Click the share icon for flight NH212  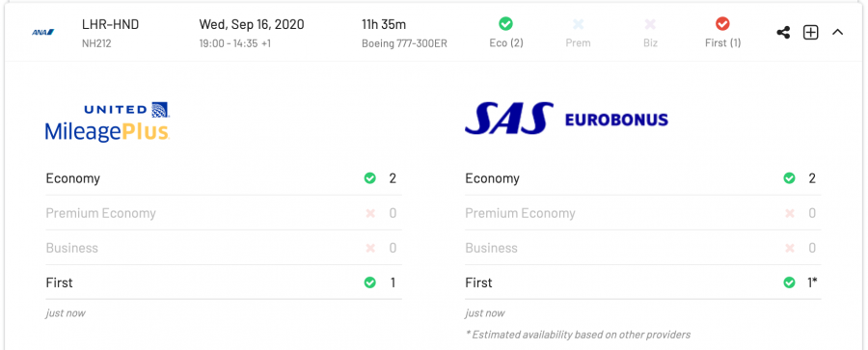pyautogui.click(x=783, y=33)
